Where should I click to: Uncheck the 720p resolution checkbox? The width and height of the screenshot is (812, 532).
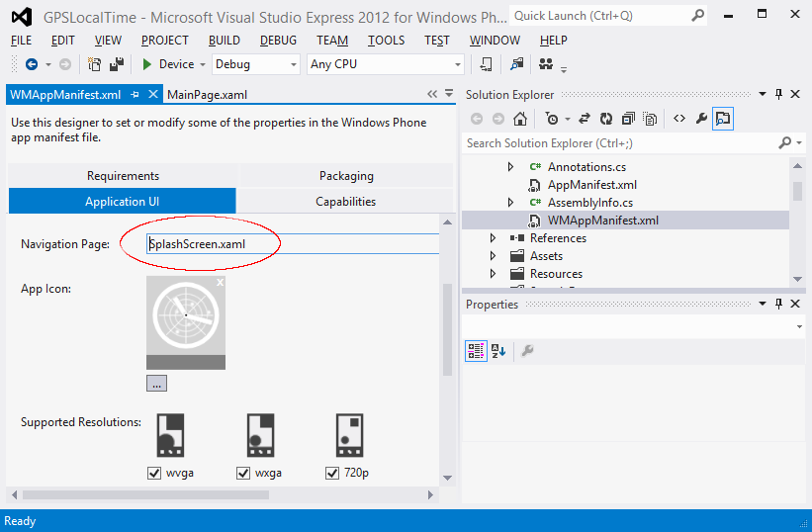tap(332, 473)
